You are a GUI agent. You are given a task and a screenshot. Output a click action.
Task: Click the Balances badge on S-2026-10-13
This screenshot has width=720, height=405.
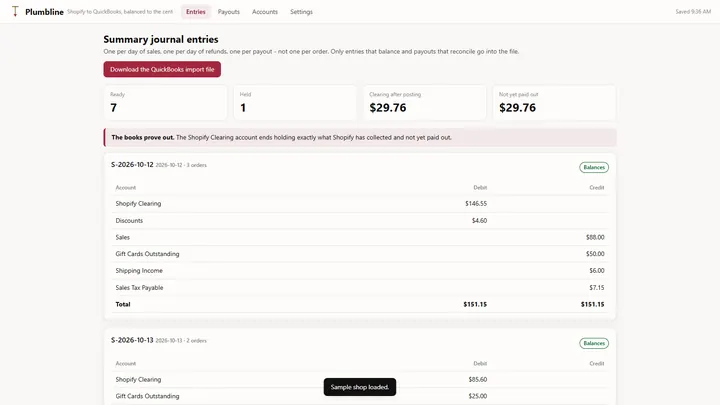click(x=594, y=343)
